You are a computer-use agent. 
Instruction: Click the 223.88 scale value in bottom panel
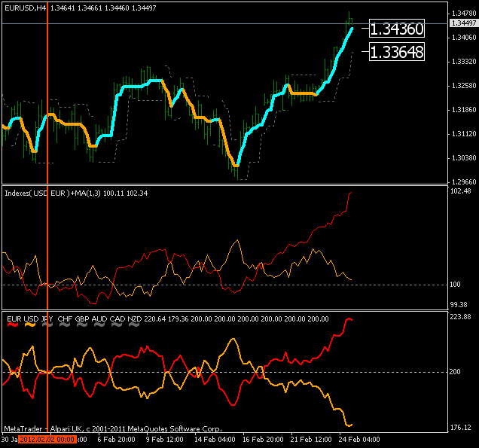(x=461, y=317)
